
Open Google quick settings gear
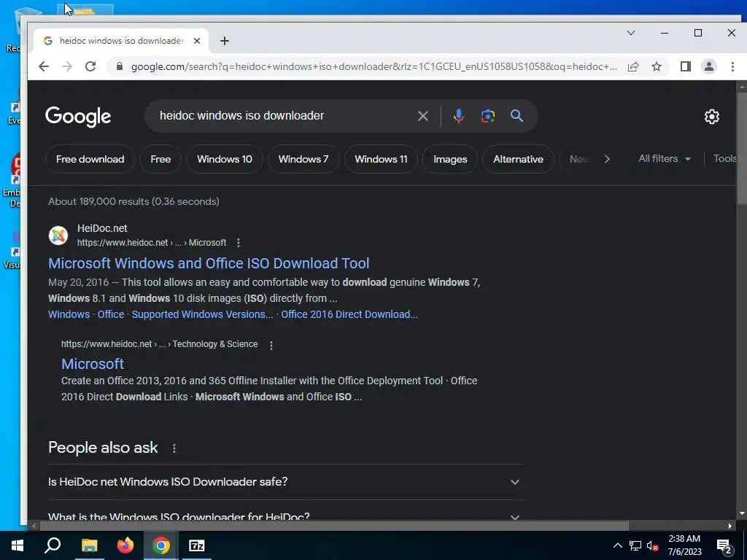coord(712,117)
